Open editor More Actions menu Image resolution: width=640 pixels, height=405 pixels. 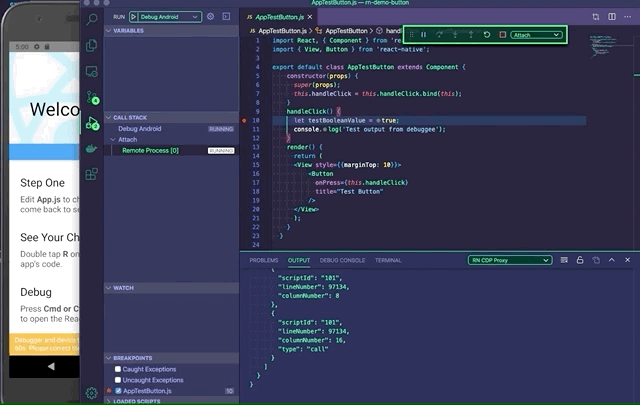(x=627, y=17)
